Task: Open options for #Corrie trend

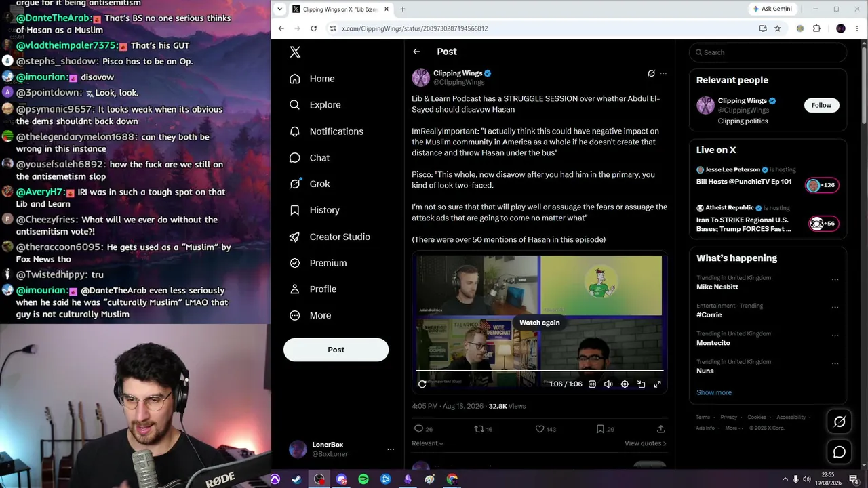Action: [835, 307]
